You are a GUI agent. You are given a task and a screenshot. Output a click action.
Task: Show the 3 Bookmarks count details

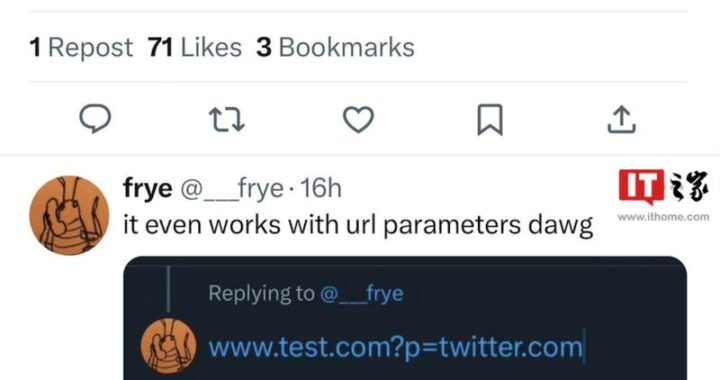click(335, 47)
